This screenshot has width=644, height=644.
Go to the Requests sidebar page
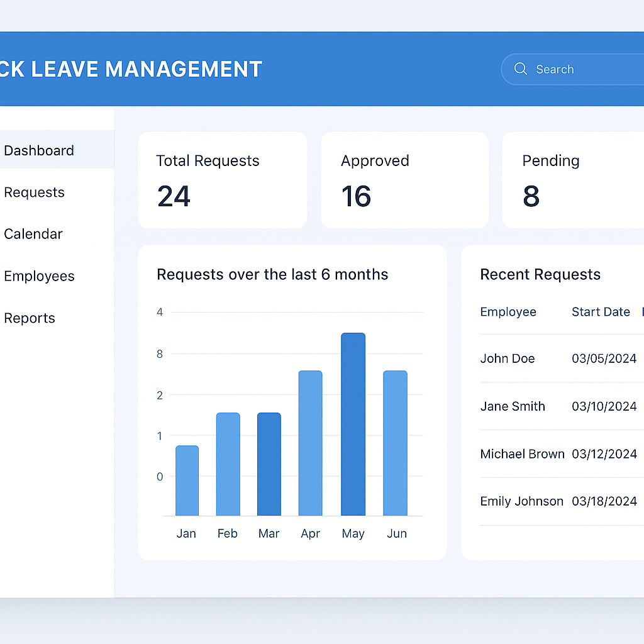pos(35,192)
